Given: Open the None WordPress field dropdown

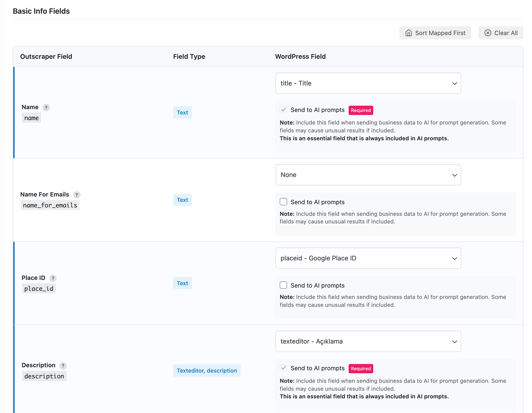Looking at the screenshot, I should [x=368, y=175].
